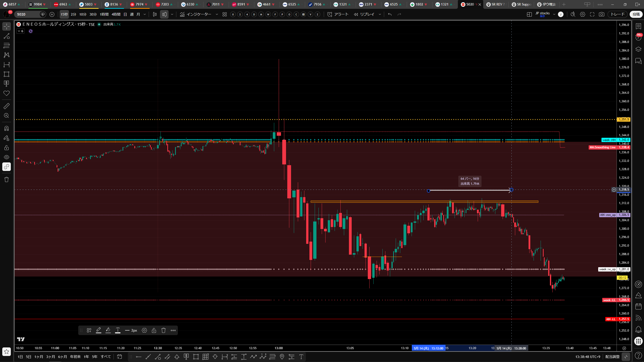The image size is (644, 362).
Task: Open the chart patterns tool group
Action: click(x=7, y=55)
